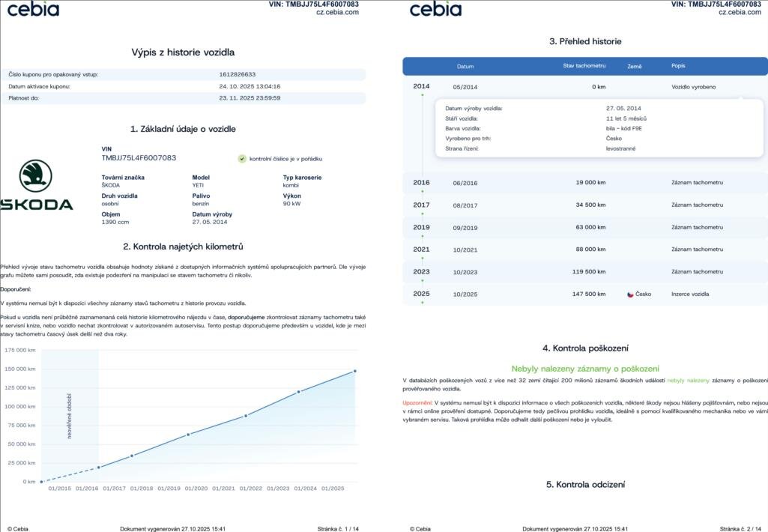The width and height of the screenshot is (768, 532).
Task: Click the coupon number 1612826633
Action: pyautogui.click(x=238, y=75)
